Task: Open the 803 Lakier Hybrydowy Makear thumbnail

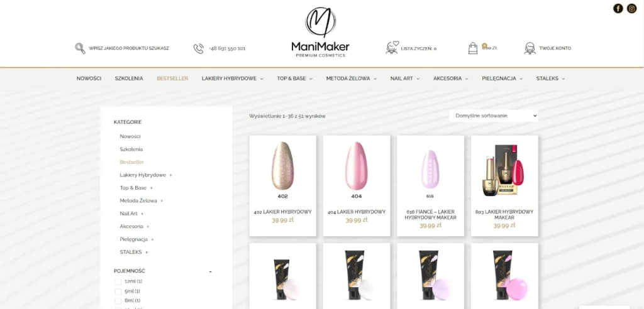Action: click(x=504, y=170)
